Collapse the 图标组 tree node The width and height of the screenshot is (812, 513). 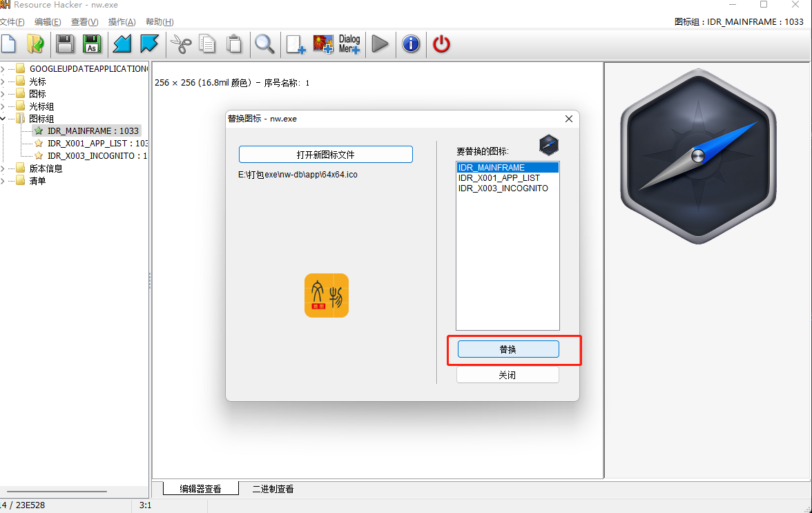pyautogui.click(x=3, y=119)
